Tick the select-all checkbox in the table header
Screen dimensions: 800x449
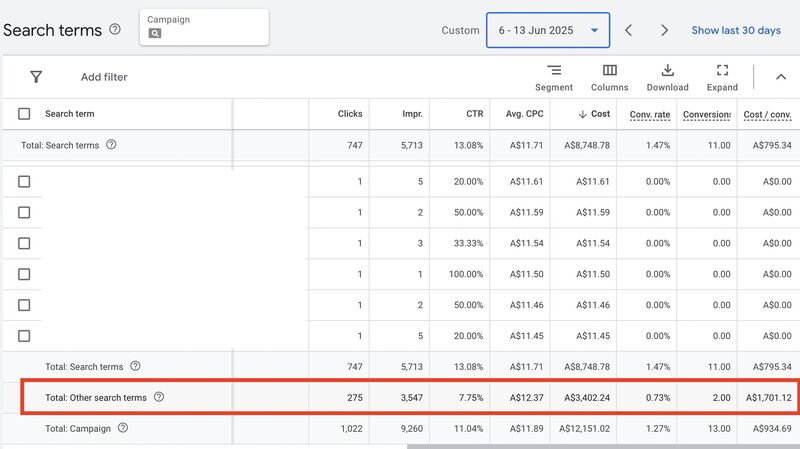24,114
